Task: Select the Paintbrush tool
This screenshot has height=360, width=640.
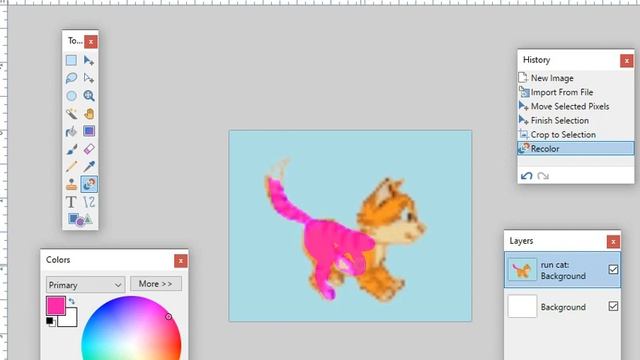Action: (x=71, y=149)
